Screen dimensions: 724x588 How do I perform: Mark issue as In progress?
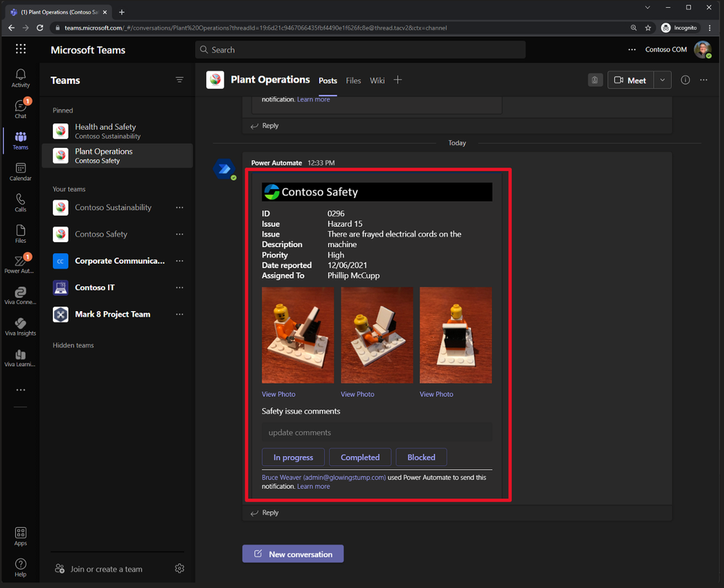tap(294, 457)
